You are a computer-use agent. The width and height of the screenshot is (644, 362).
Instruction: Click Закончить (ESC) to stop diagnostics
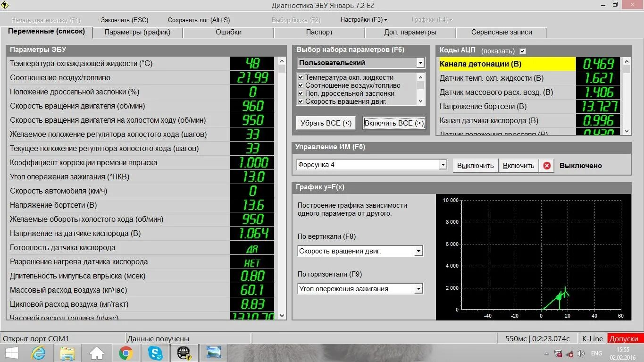point(125,20)
